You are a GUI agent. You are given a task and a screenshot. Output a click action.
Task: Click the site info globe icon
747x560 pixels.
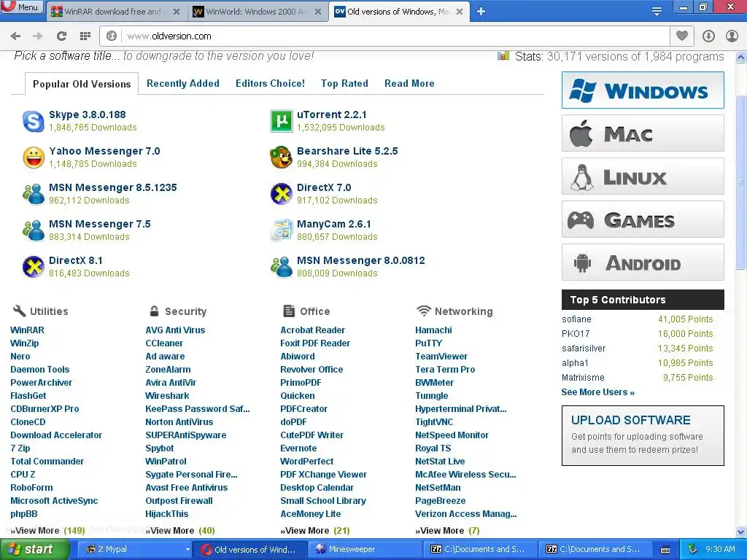[112, 36]
